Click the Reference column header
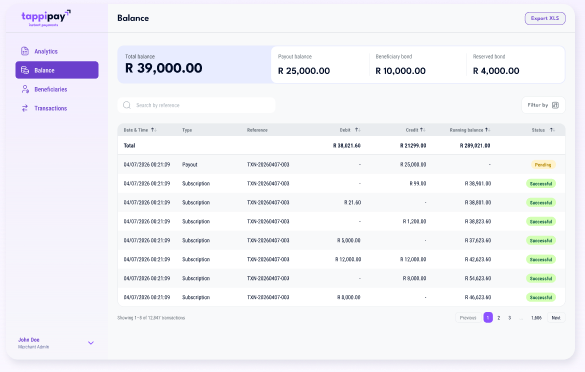 point(257,130)
